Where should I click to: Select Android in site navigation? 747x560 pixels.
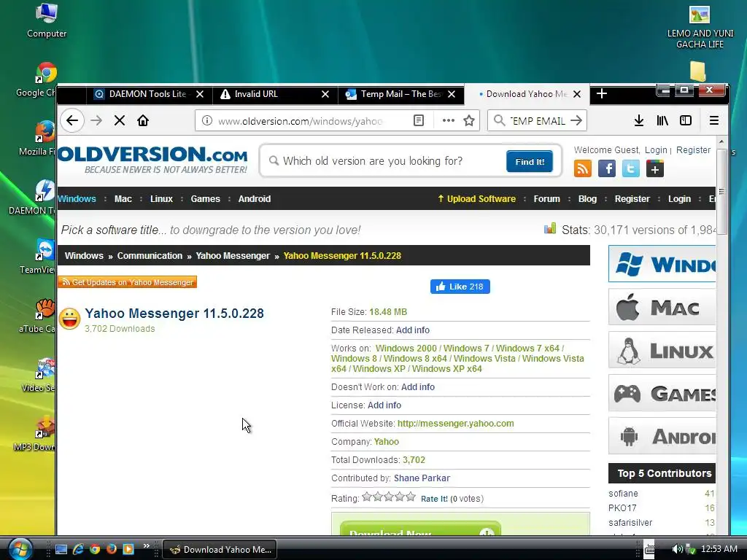click(255, 198)
